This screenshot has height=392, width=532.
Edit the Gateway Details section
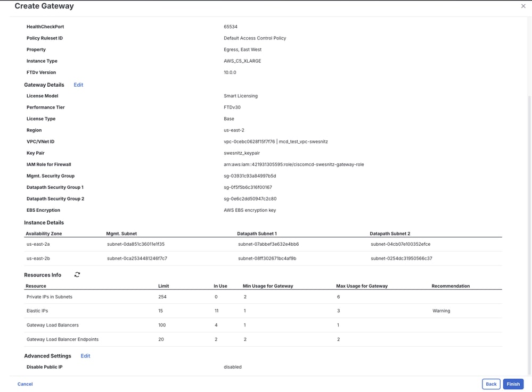coord(78,85)
